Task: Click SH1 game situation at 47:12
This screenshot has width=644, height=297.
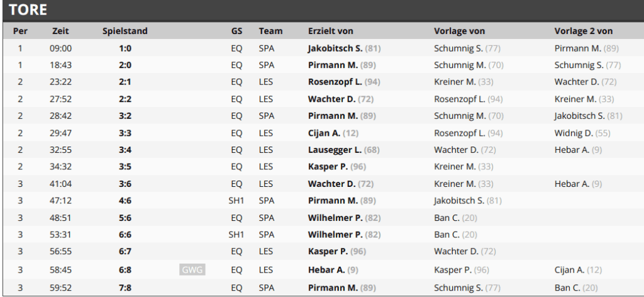Action: tap(236, 201)
